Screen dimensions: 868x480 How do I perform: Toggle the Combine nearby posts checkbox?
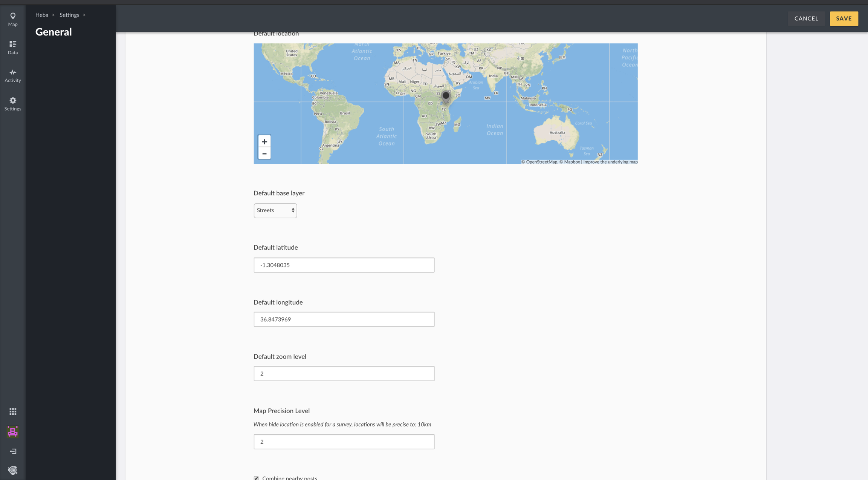point(256,478)
